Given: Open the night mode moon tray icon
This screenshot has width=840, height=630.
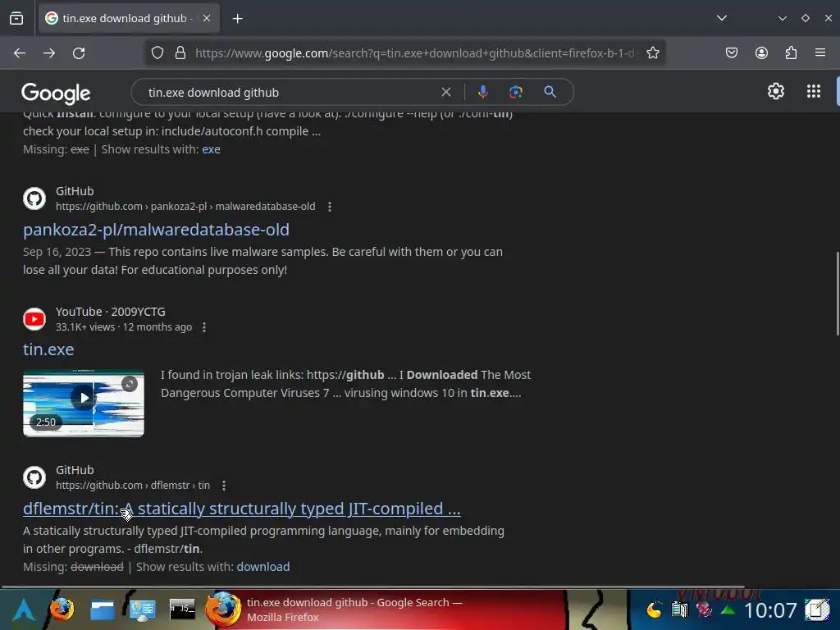Looking at the screenshot, I should [654, 610].
